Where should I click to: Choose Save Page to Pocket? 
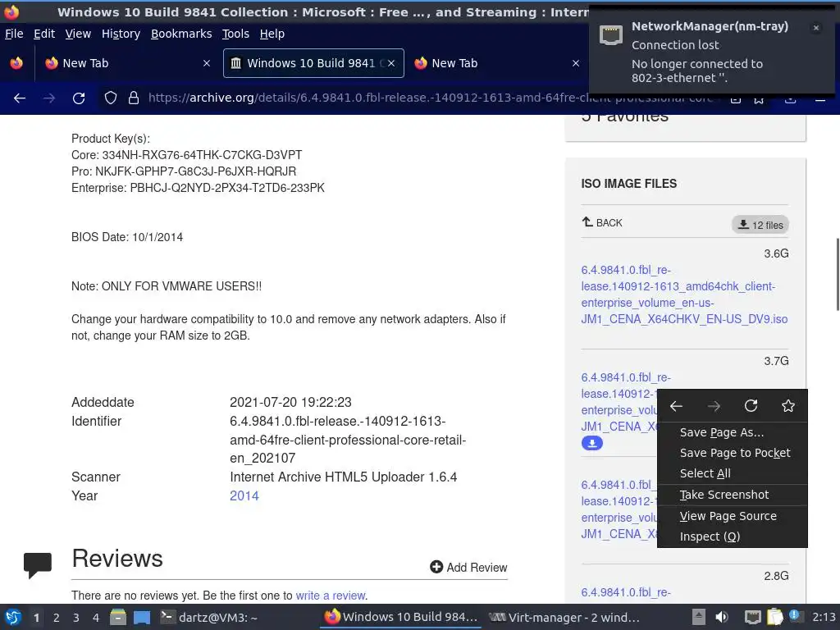click(732, 453)
